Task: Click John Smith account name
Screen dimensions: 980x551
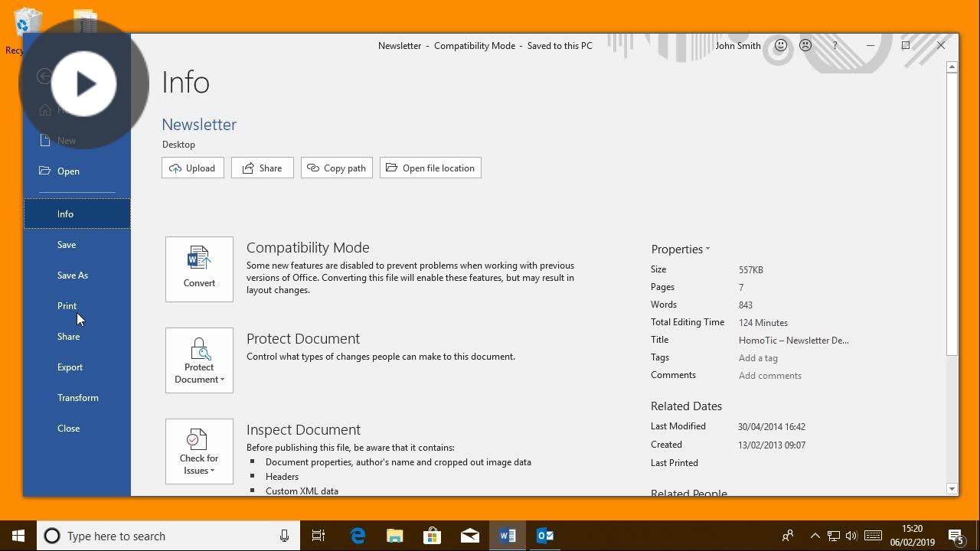Action: click(738, 46)
